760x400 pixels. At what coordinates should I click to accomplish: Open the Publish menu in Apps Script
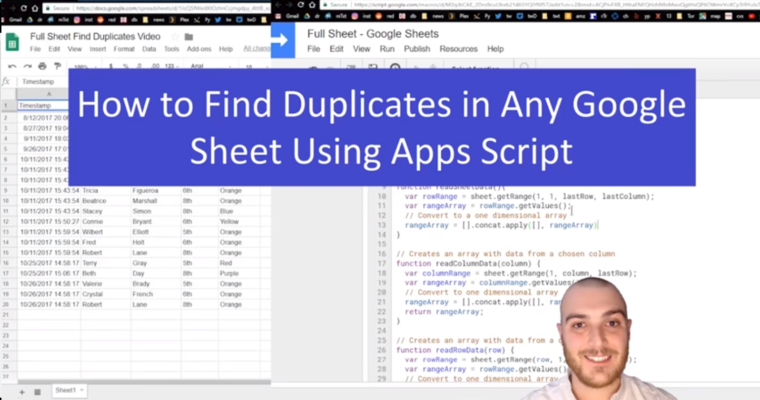tap(417, 49)
